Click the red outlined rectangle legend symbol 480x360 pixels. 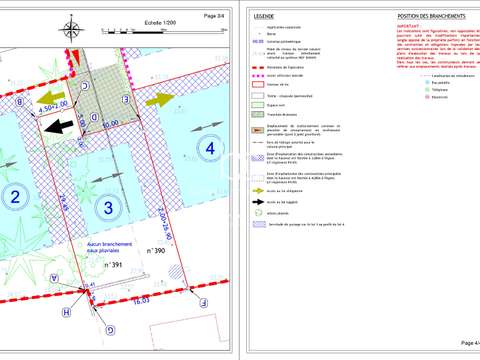click(258, 85)
